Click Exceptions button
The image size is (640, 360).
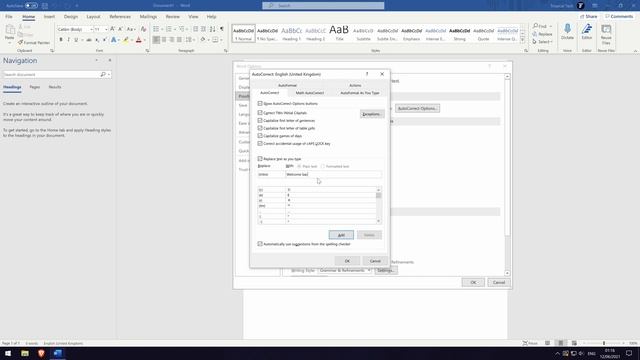click(371, 114)
